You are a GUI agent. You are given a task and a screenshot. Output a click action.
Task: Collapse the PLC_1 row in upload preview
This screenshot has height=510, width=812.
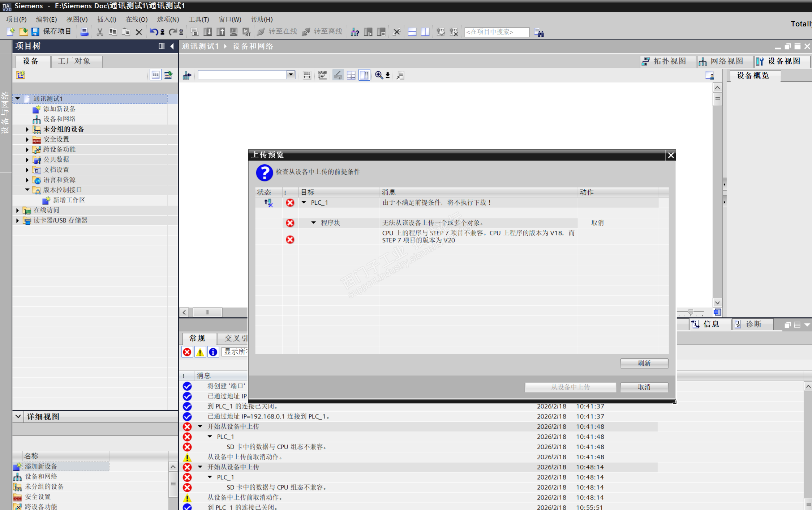304,203
